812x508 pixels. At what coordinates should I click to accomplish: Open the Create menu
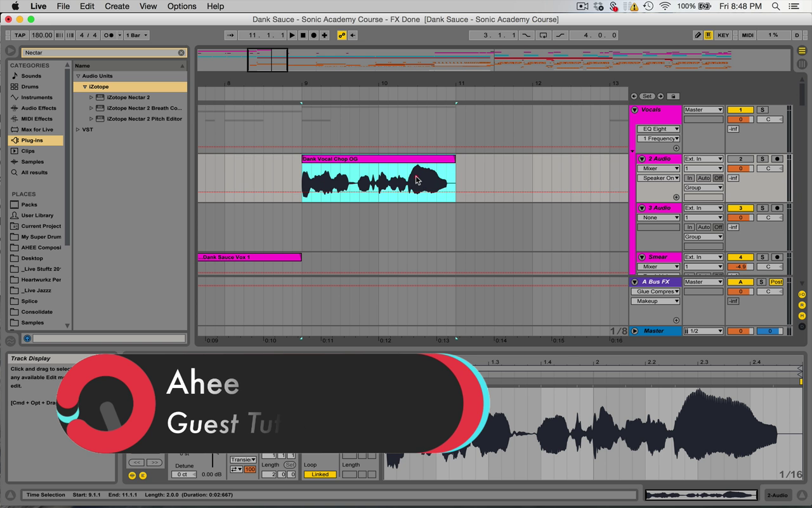tap(117, 6)
